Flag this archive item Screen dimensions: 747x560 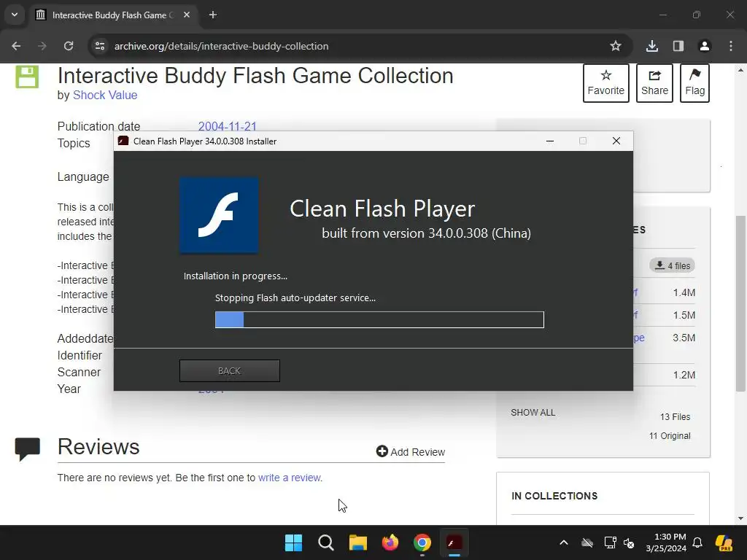tap(694, 83)
